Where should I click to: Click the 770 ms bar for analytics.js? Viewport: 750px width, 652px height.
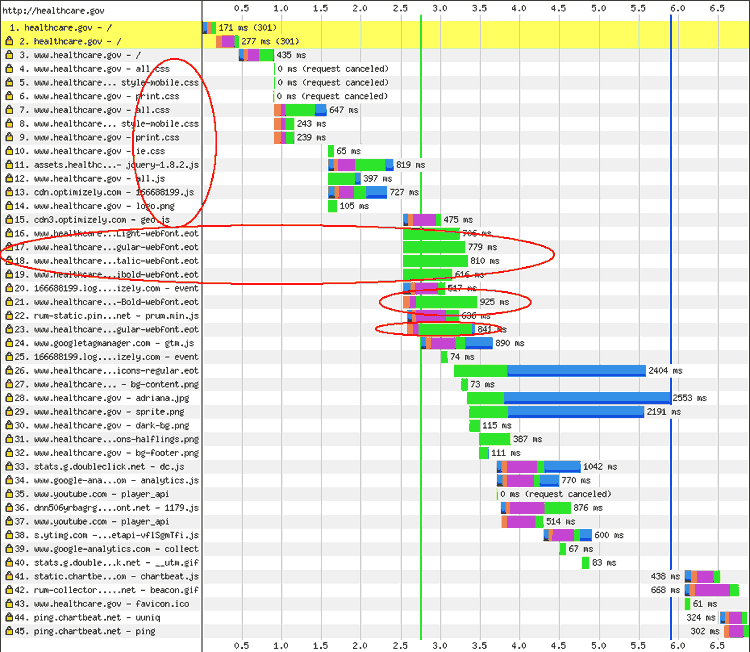(x=528, y=480)
